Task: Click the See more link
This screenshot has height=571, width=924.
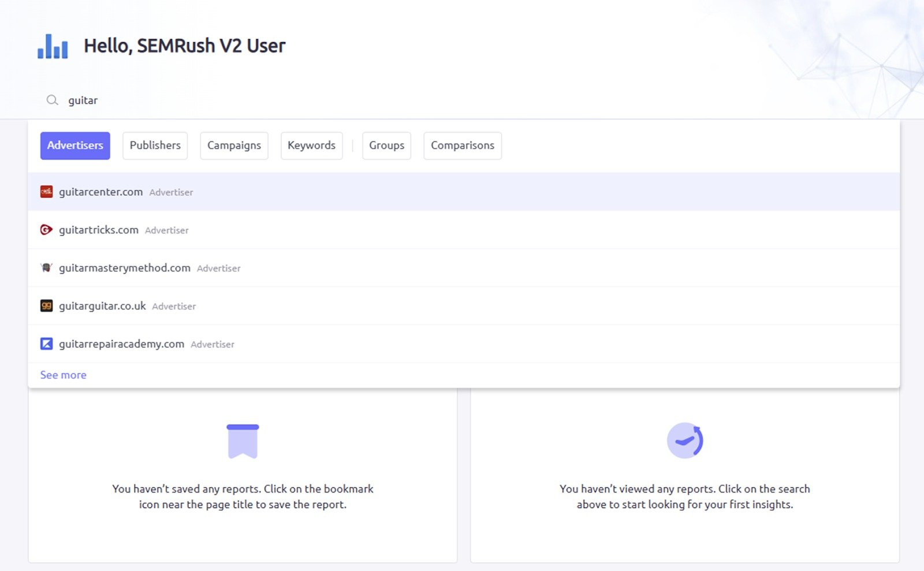Action: click(x=63, y=375)
